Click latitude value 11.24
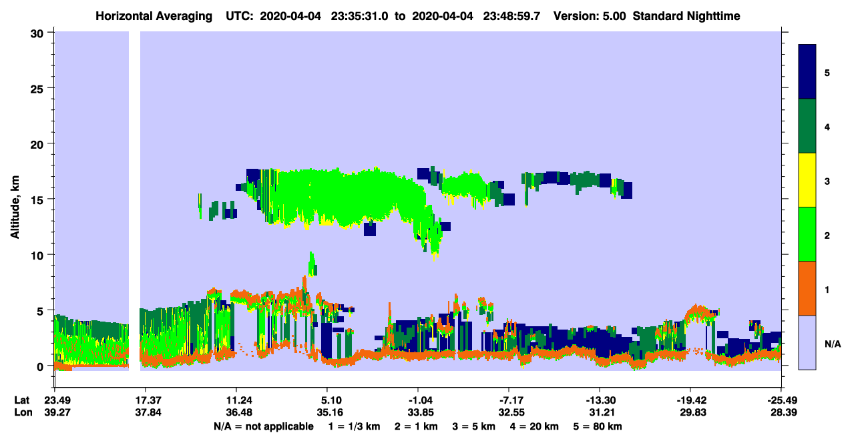This screenshot has height=445, width=868. click(x=236, y=400)
